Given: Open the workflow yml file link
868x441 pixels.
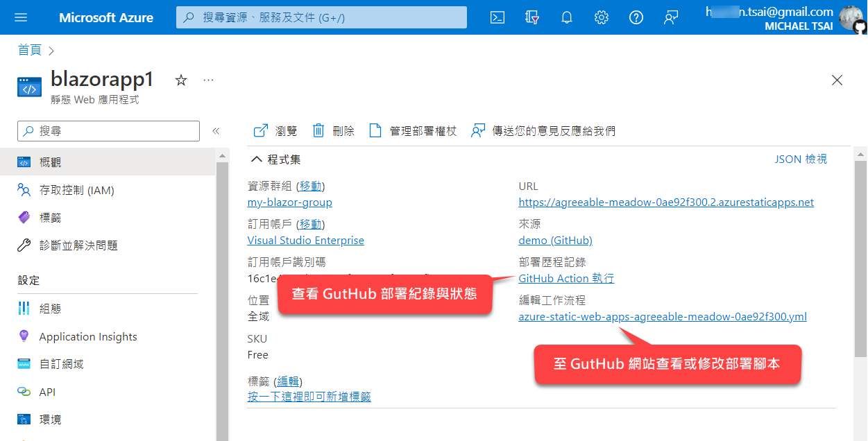Looking at the screenshot, I should [x=663, y=317].
